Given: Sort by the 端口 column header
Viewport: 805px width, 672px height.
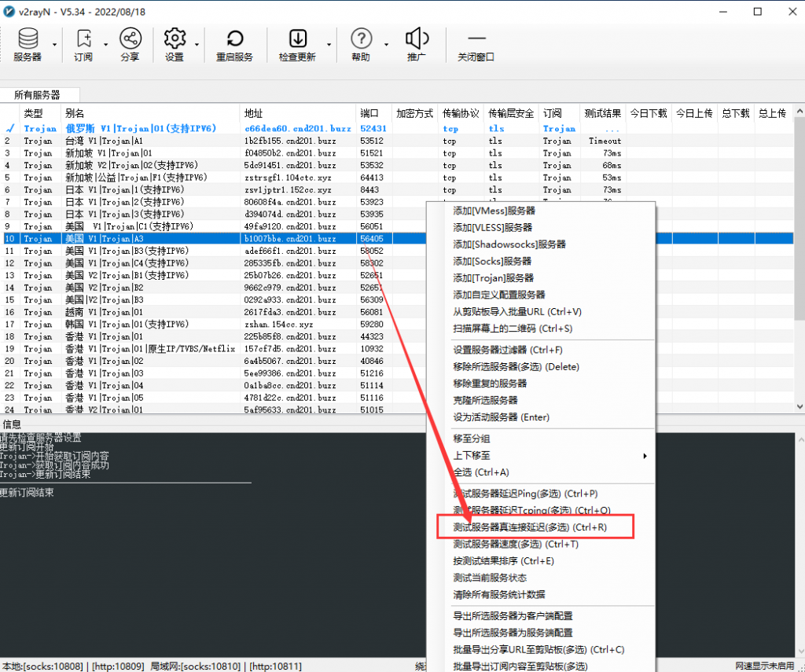Looking at the screenshot, I should tap(373, 113).
